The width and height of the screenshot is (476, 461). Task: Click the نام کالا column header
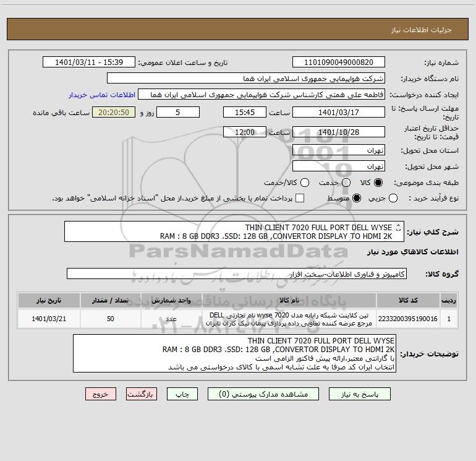tap(289, 300)
